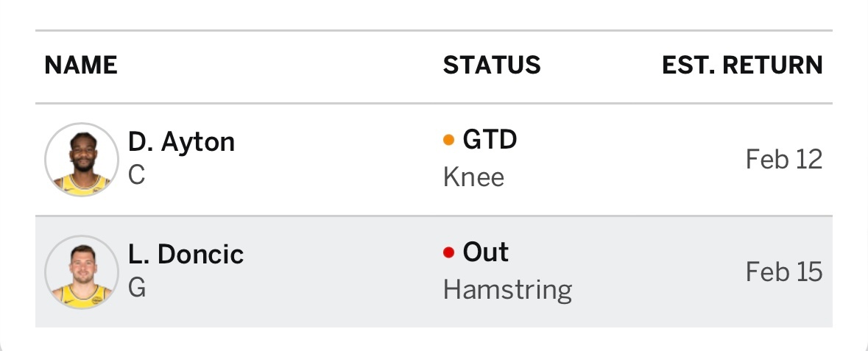This screenshot has height=351, width=868.
Task: Click the Out status label
Action: coord(486,253)
